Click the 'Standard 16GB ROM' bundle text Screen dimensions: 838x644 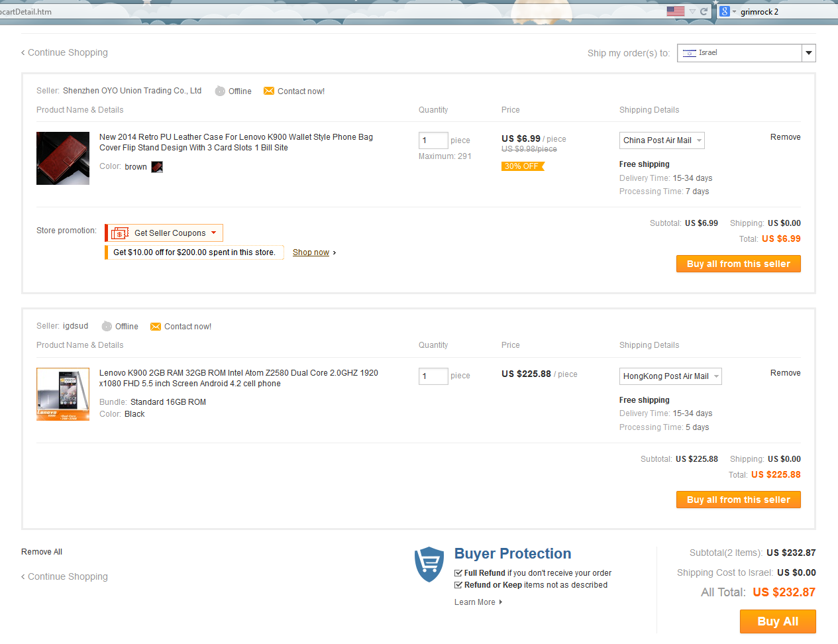pyautogui.click(x=168, y=402)
